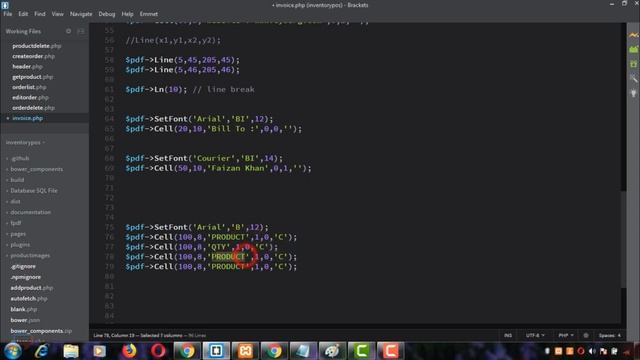Open addproduct.php in project tree
The height and width of the screenshot is (360, 640).
point(32,288)
